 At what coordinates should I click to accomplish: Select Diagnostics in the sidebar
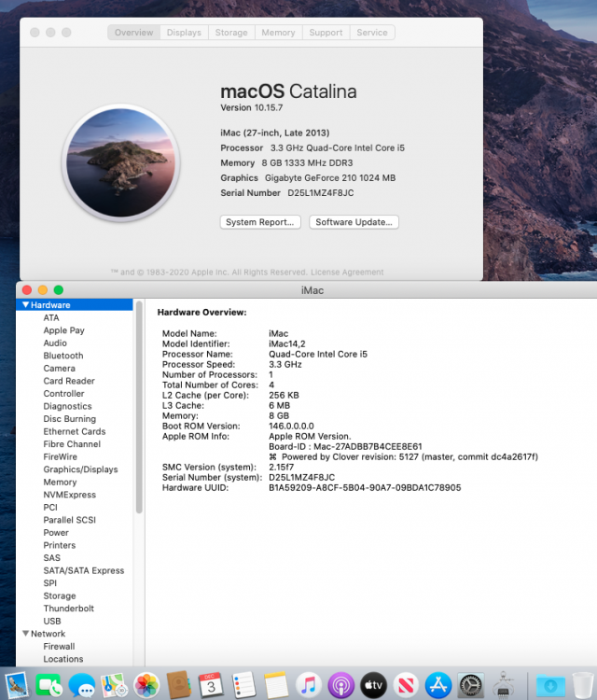tap(67, 406)
